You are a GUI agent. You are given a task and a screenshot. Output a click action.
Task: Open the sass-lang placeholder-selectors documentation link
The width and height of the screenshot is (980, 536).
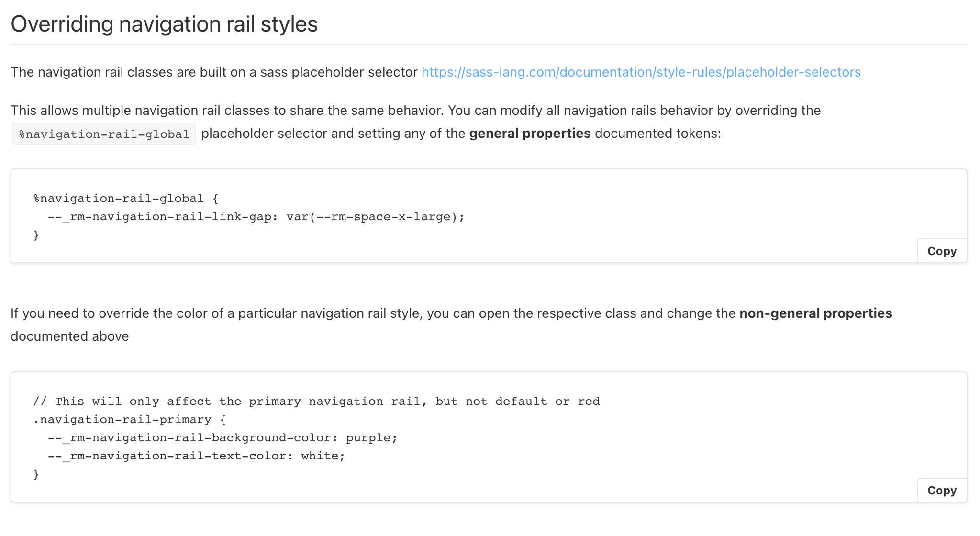click(641, 72)
